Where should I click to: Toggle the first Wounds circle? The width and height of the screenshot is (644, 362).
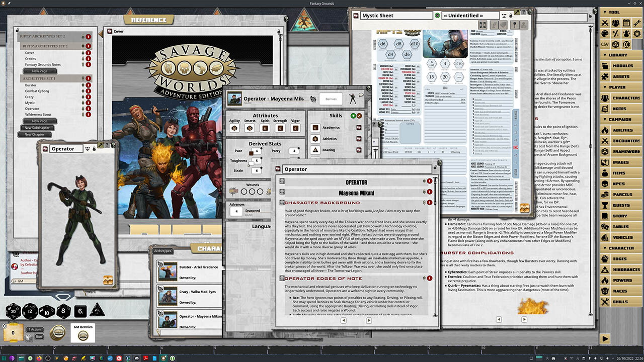pos(245,191)
